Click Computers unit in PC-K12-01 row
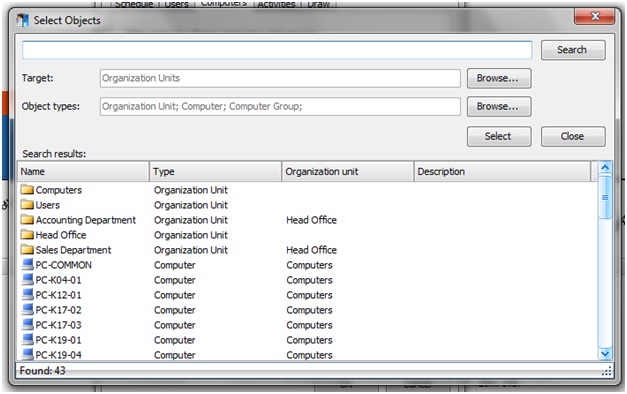The image size is (627, 394). [x=310, y=295]
